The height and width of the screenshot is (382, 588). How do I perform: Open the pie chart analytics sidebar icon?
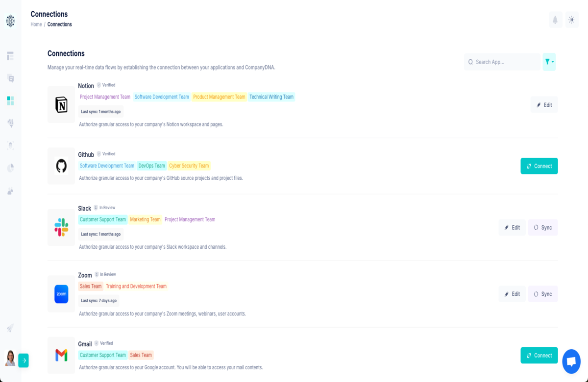pos(10,168)
